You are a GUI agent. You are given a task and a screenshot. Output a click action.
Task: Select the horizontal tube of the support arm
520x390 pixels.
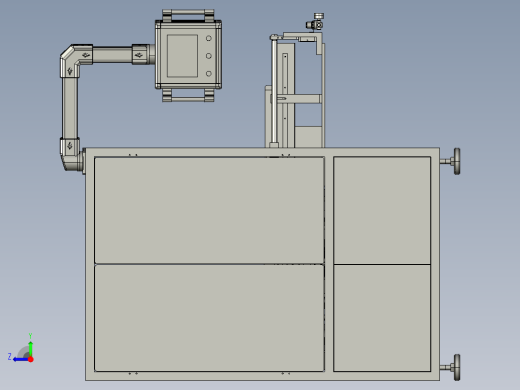(112, 55)
